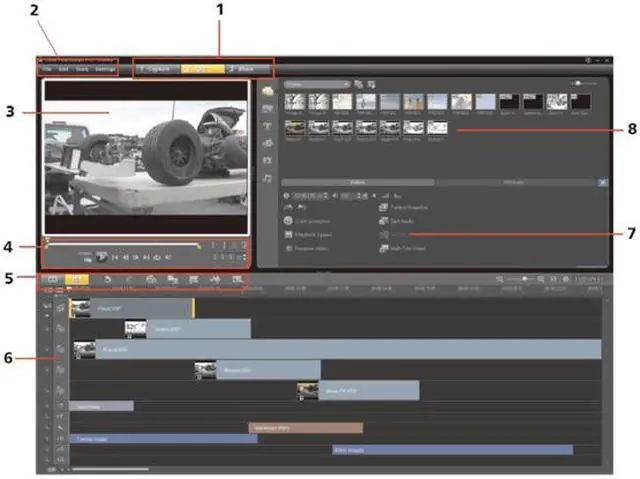Open Playback Speed settings
The height and width of the screenshot is (479, 640).
(307, 235)
